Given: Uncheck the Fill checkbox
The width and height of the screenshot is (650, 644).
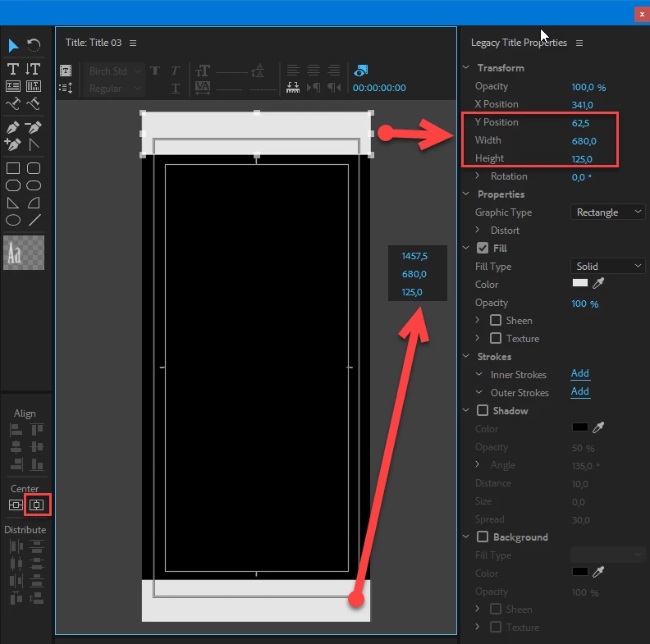Looking at the screenshot, I should pyautogui.click(x=483, y=248).
